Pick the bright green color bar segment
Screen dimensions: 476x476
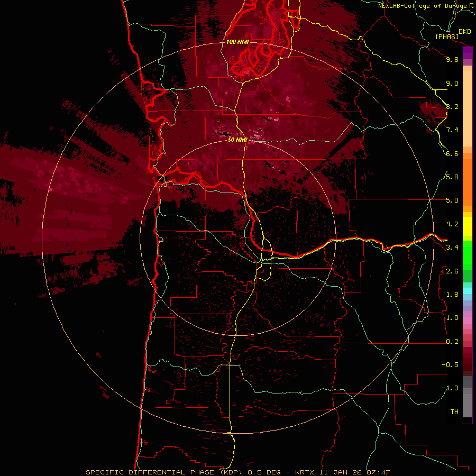[467, 255]
